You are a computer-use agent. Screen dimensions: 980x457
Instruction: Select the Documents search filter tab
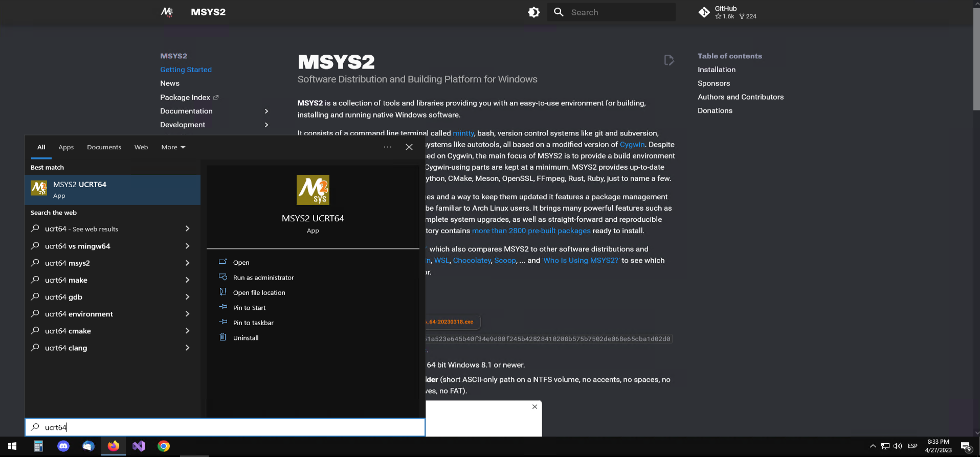104,147
